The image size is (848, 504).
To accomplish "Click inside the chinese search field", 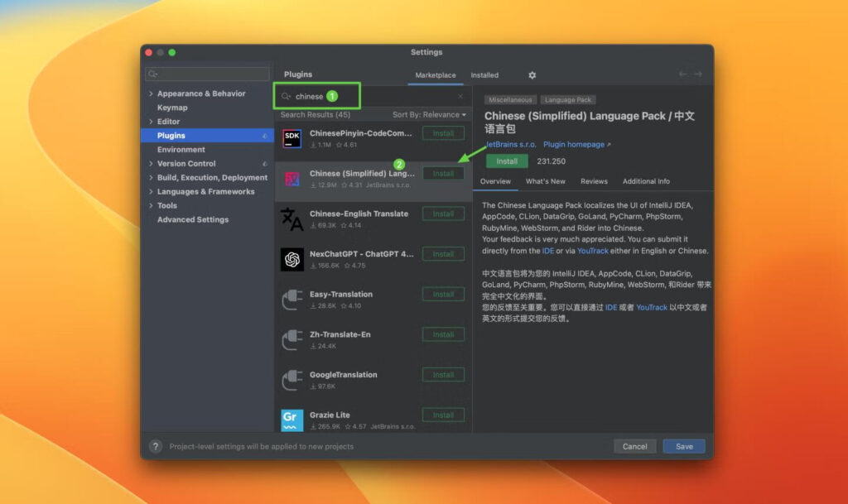I will pyautogui.click(x=331, y=95).
